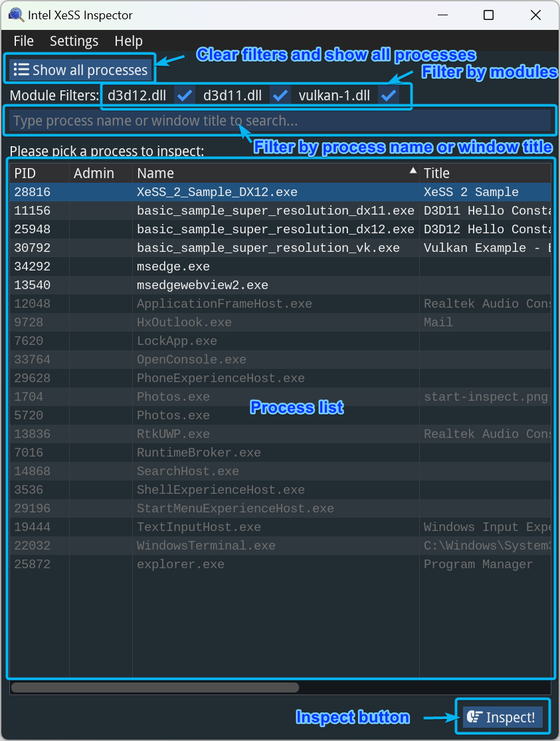Click PID cell 34292
Image resolution: width=560 pixels, height=741 pixels.
(x=32, y=266)
